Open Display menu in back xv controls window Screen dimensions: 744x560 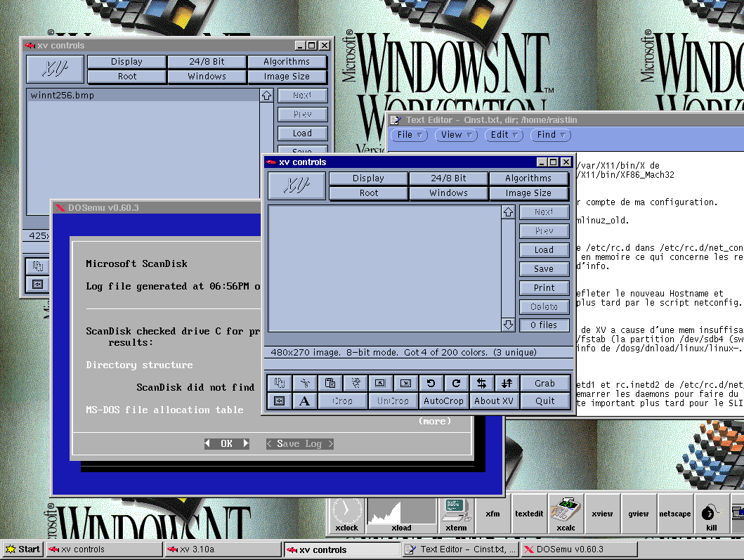(126, 62)
